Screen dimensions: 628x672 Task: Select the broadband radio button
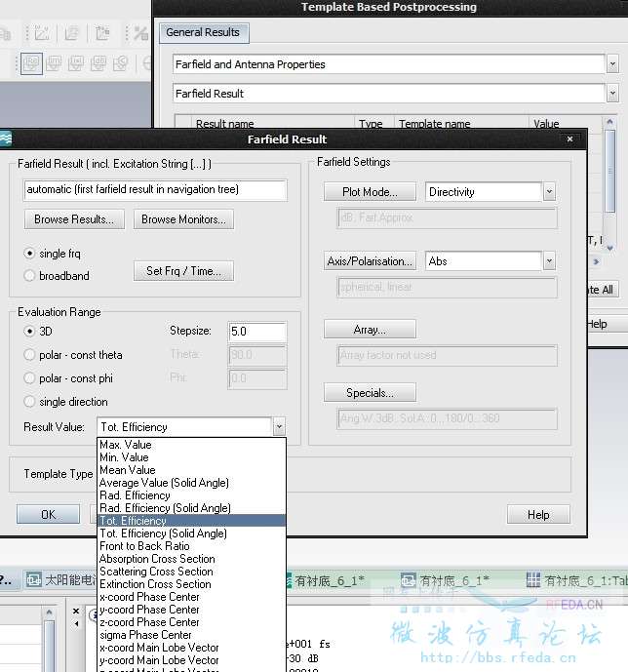29,275
